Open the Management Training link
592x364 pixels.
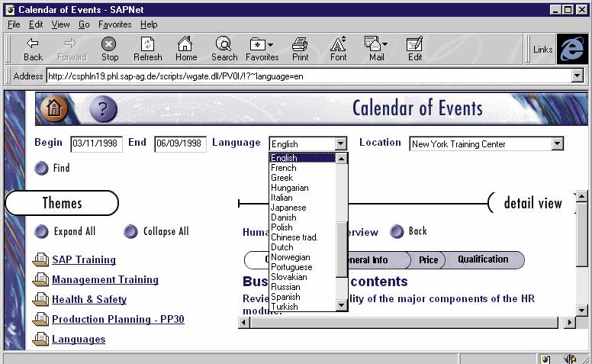coord(105,280)
